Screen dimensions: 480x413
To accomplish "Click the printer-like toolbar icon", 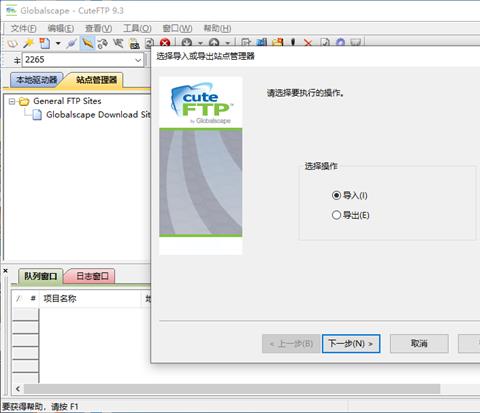I will [x=134, y=43].
